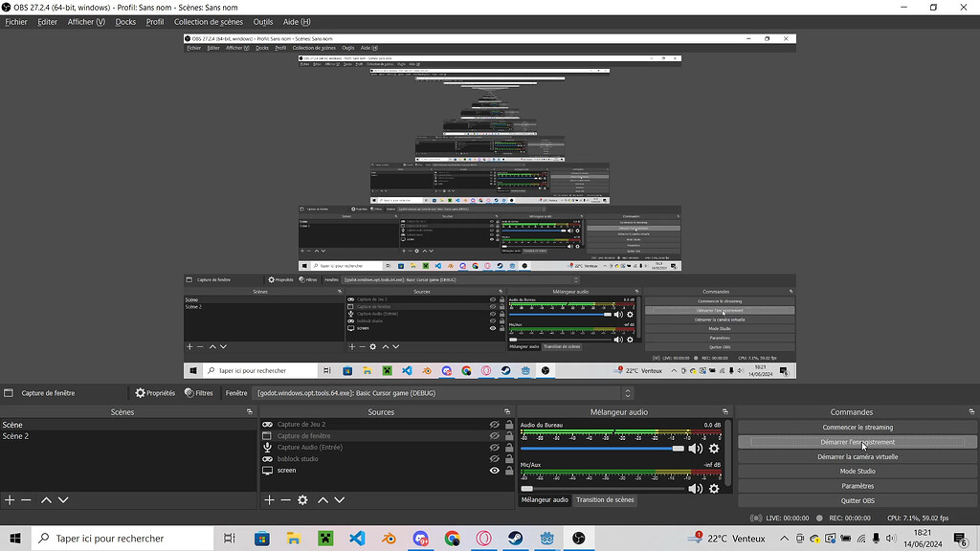Switch to the Transition de scènes tab
Viewport: 980px width, 551px height.
tap(604, 499)
